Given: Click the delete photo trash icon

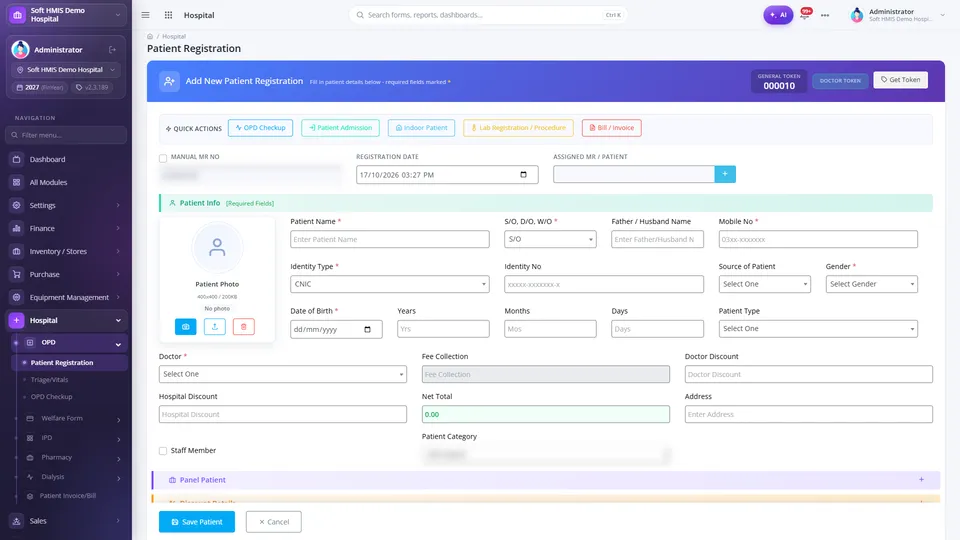Looking at the screenshot, I should point(244,326).
